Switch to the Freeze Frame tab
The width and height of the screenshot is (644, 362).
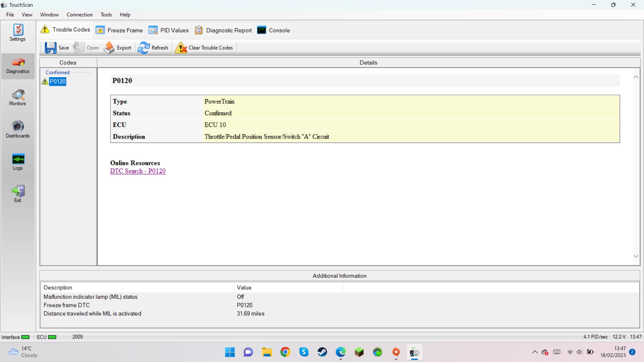tap(119, 30)
